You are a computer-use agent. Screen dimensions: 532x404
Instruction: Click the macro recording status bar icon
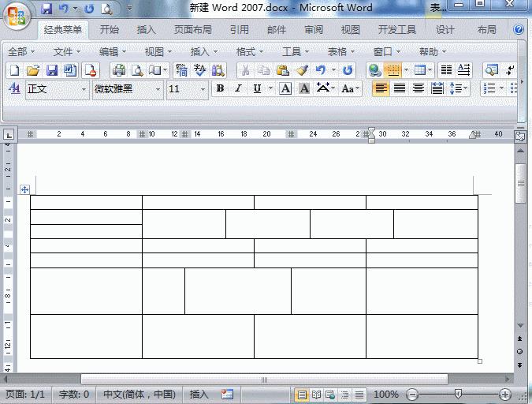click(227, 395)
